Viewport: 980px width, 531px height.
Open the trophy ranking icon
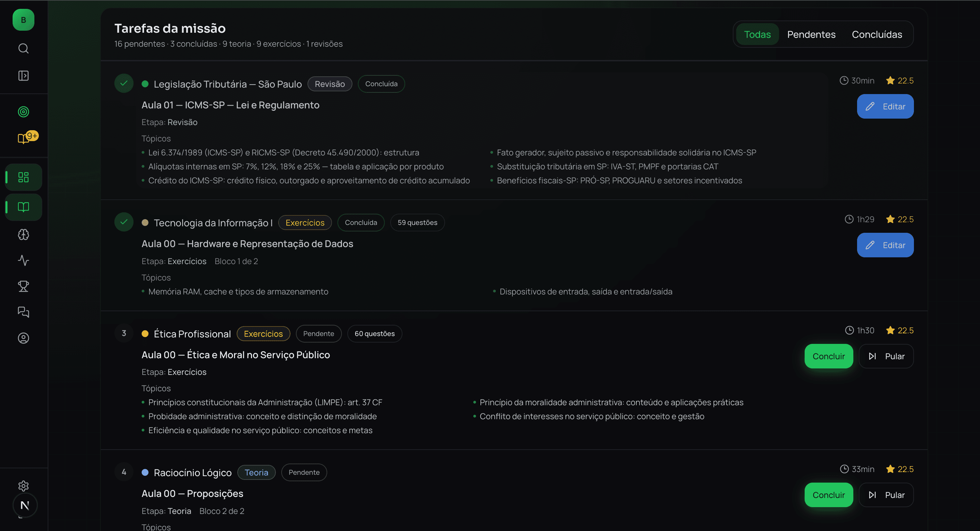point(23,286)
